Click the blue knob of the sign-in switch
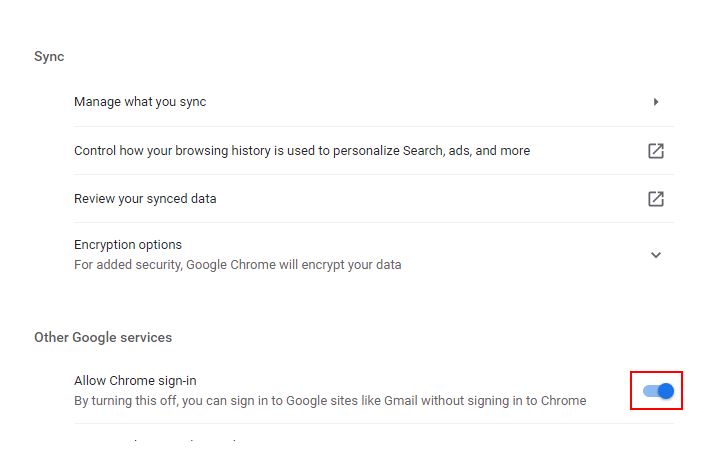Viewport: 717px width, 472px height. [x=666, y=391]
